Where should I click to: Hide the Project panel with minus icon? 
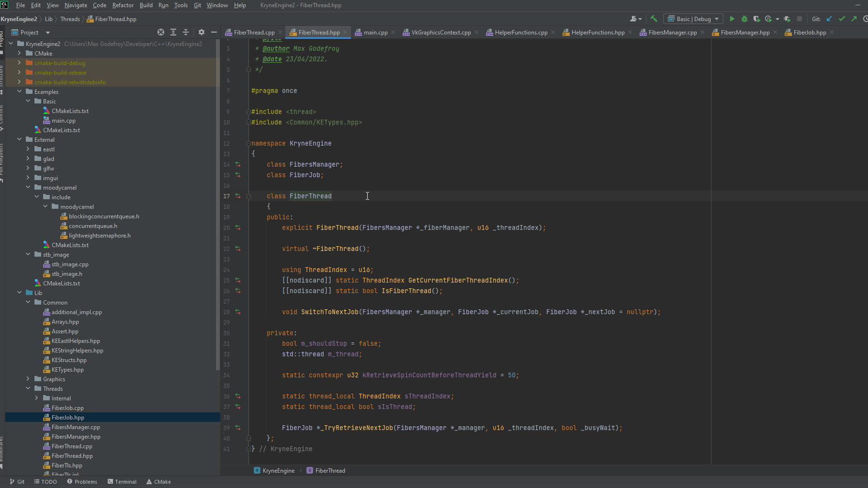pos(214,32)
